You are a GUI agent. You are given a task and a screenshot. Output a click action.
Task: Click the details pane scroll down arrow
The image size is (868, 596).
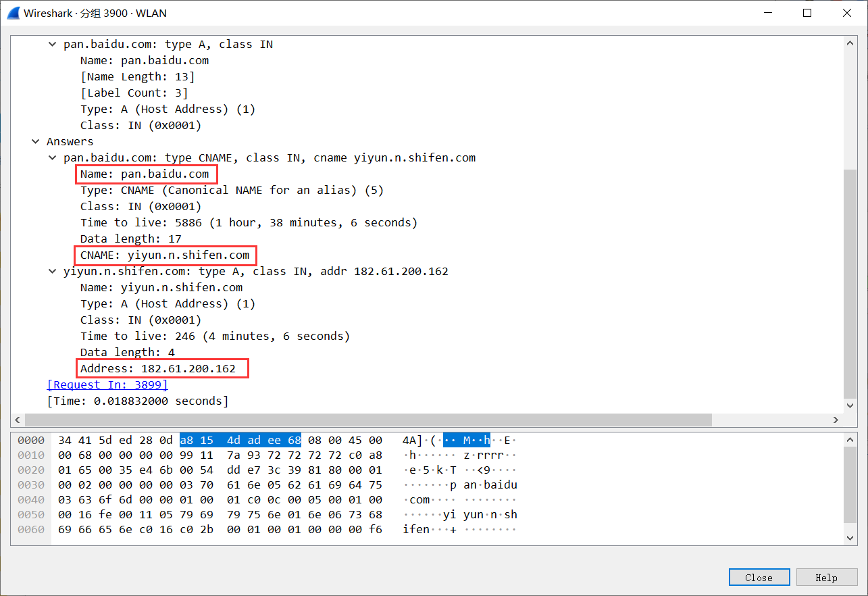850,405
